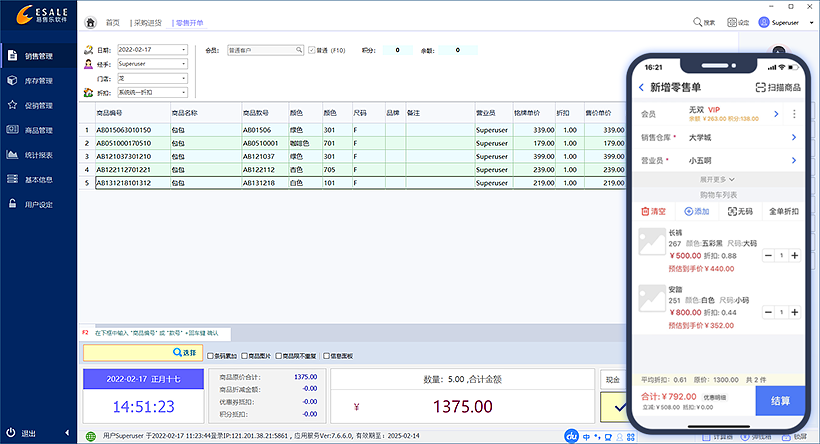Switch to the 采购进货 tab

click(147, 22)
